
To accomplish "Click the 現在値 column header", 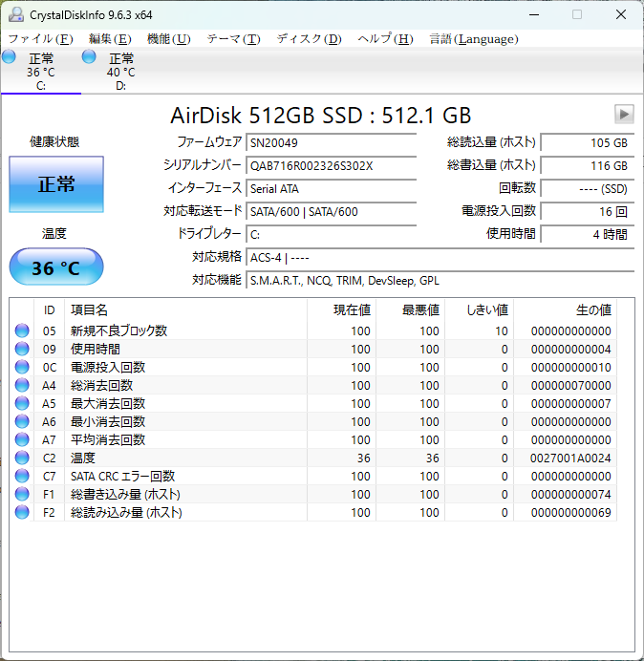I will click(342, 310).
